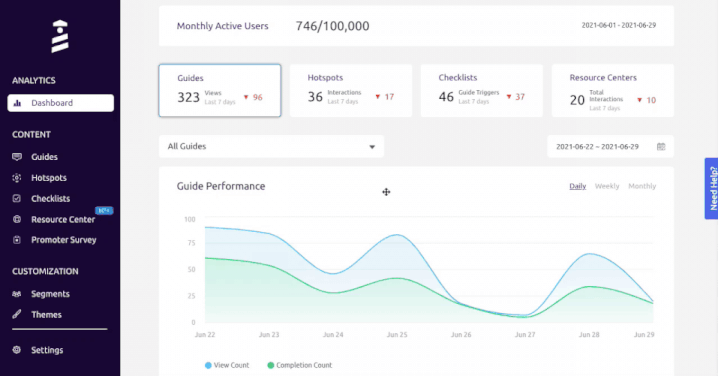Screen dimensions: 718x376
Task: Click the Themes brush icon
Action: 17,314
